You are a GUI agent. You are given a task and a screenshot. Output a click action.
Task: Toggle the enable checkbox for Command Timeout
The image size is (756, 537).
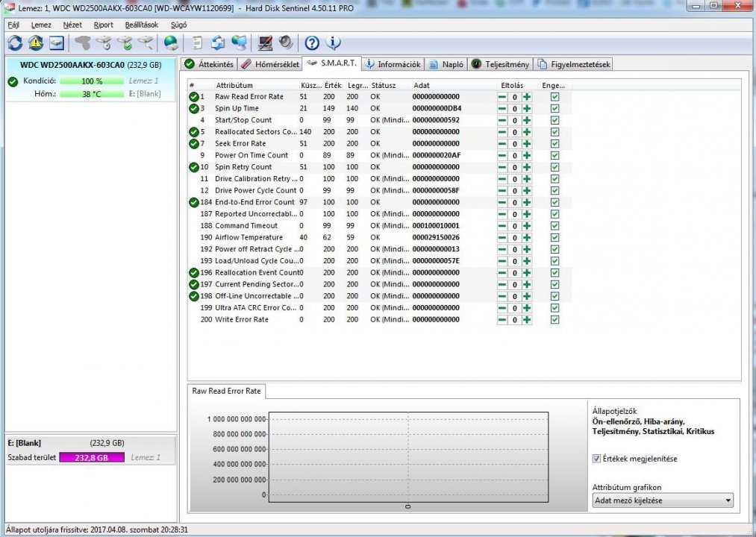(554, 225)
